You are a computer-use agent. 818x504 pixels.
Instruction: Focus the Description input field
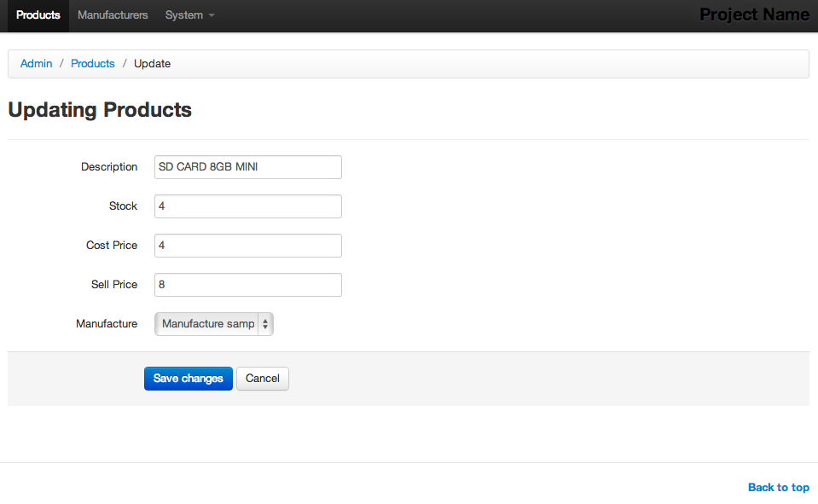coord(248,167)
